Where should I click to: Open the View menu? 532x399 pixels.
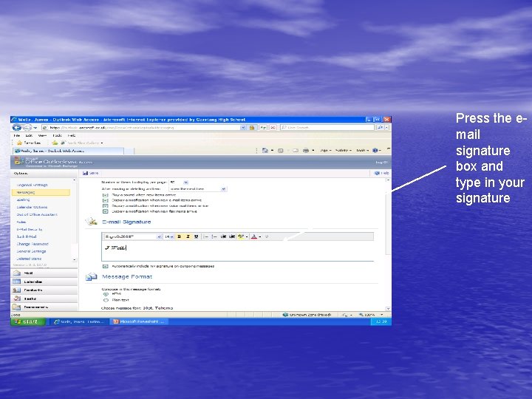[x=42, y=135]
